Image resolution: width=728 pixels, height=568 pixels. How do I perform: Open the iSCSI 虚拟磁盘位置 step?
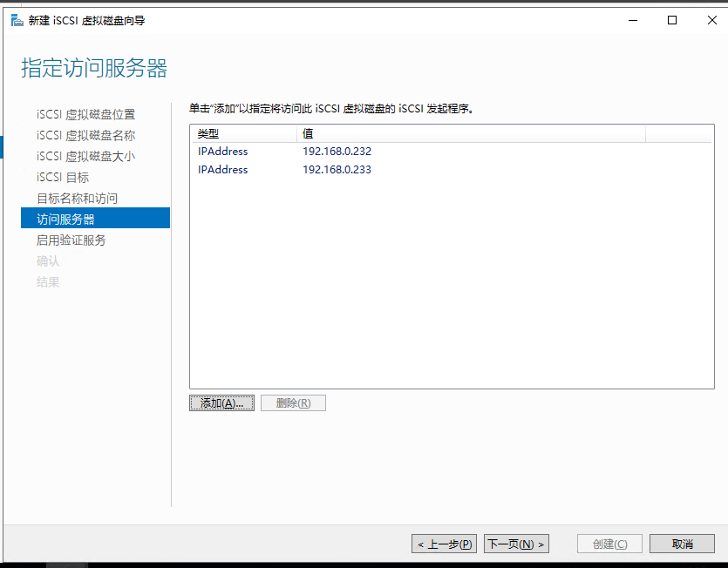86,114
